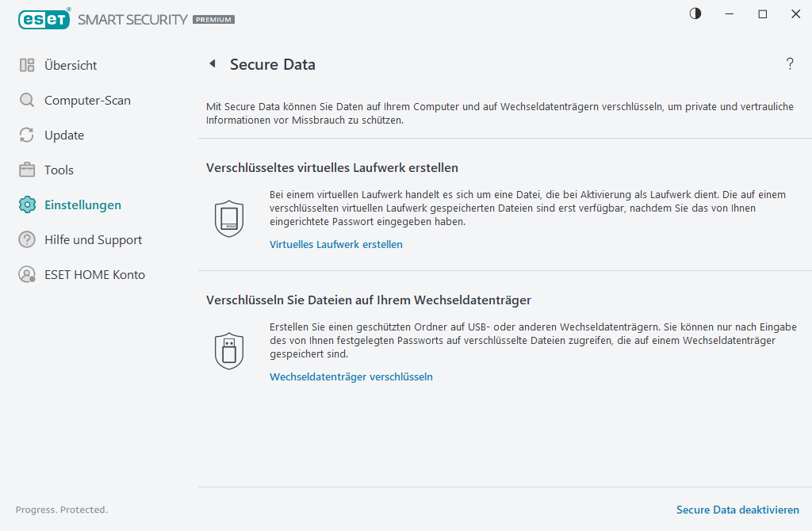Viewport: 812px width, 531px height.
Task: Go back from Secure Data view
Action: (212, 63)
